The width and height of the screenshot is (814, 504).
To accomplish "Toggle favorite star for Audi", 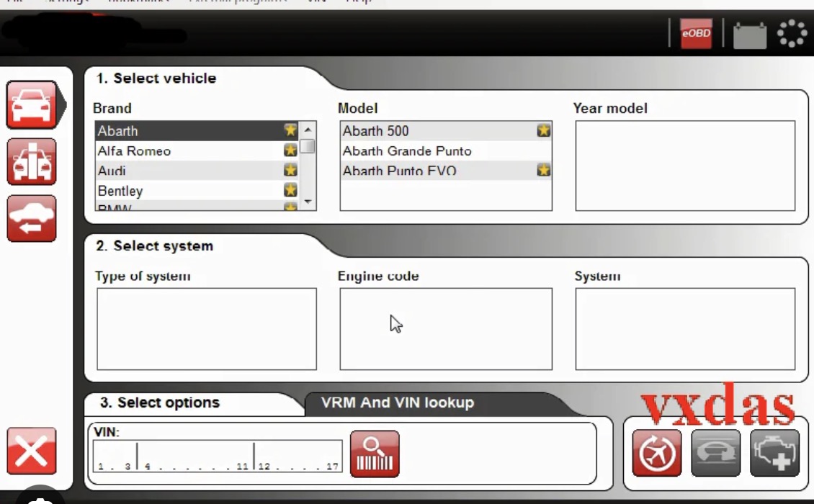I will pos(290,170).
